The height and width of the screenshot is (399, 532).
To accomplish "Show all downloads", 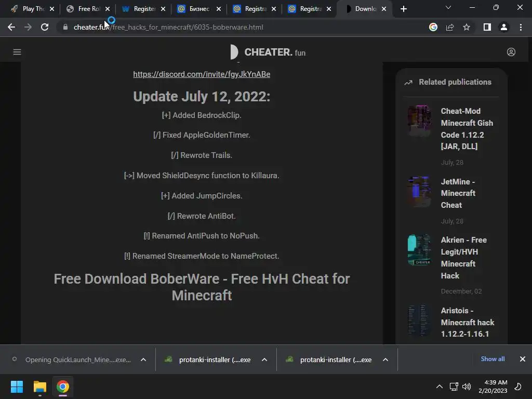I will tap(493, 359).
